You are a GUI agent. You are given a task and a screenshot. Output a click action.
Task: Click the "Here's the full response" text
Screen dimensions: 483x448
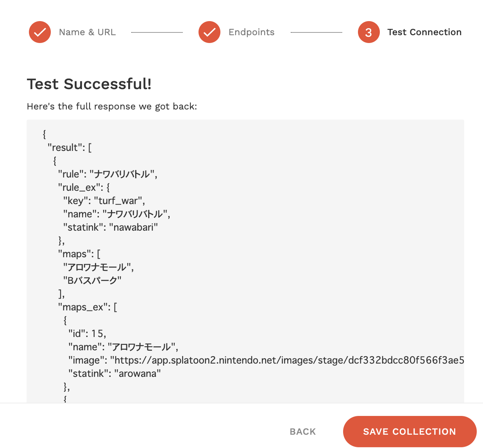[x=112, y=106]
